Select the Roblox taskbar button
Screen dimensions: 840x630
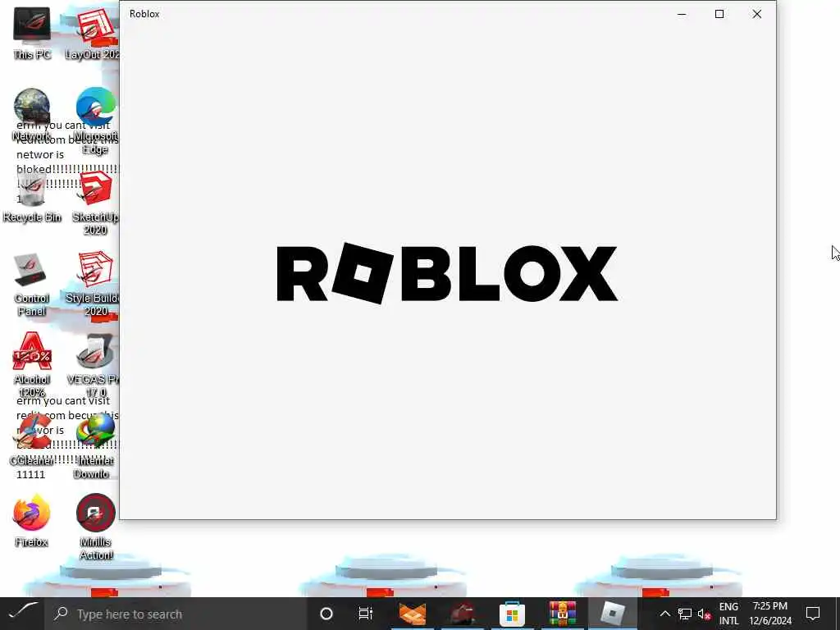point(612,614)
